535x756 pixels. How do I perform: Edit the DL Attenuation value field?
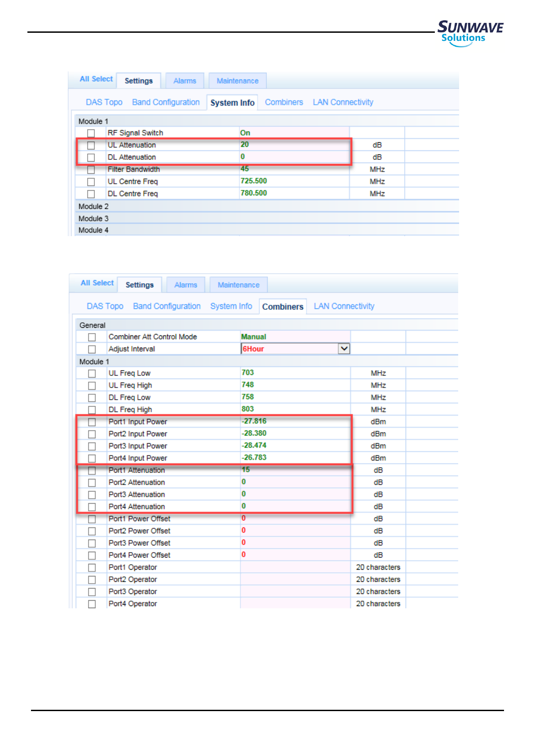point(294,157)
